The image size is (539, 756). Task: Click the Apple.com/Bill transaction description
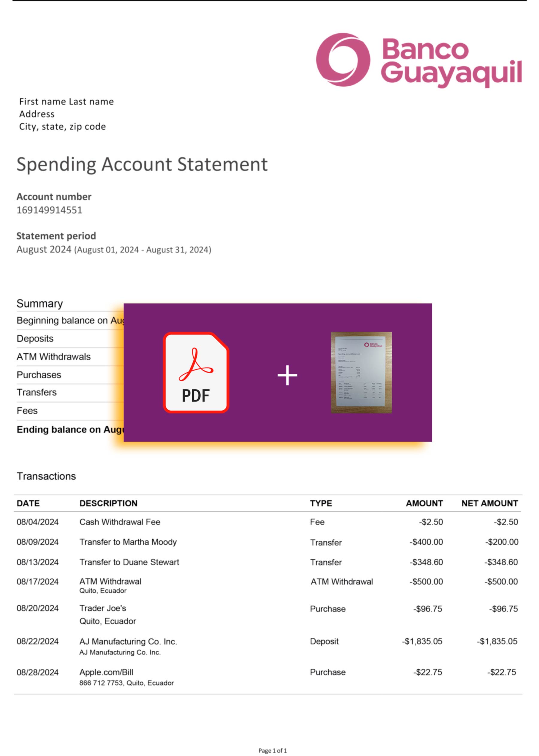(x=106, y=672)
